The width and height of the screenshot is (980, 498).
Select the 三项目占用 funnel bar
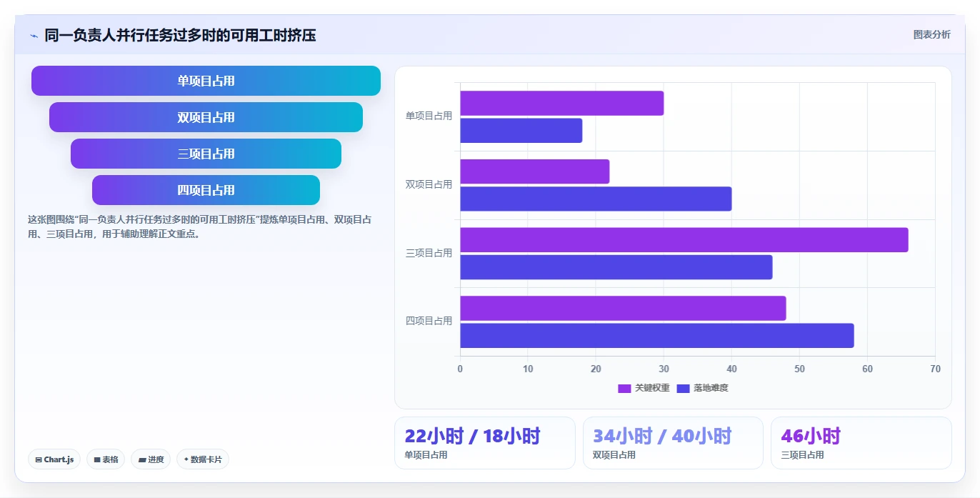206,154
